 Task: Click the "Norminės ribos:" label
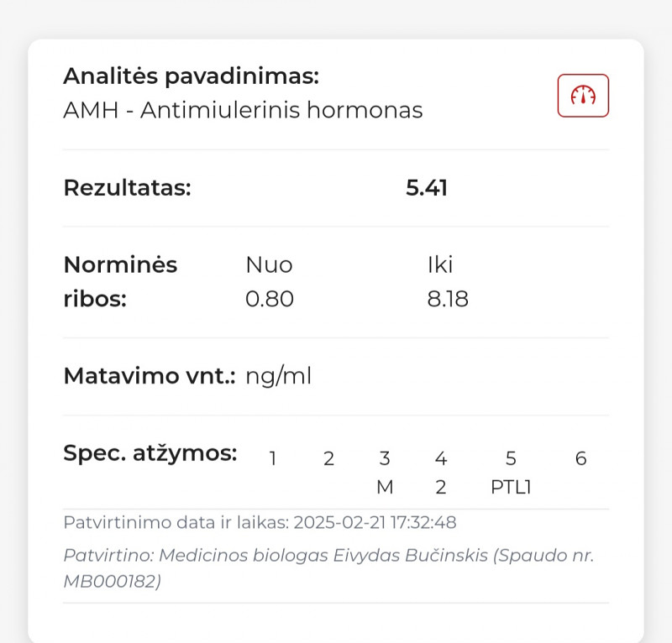point(120,281)
